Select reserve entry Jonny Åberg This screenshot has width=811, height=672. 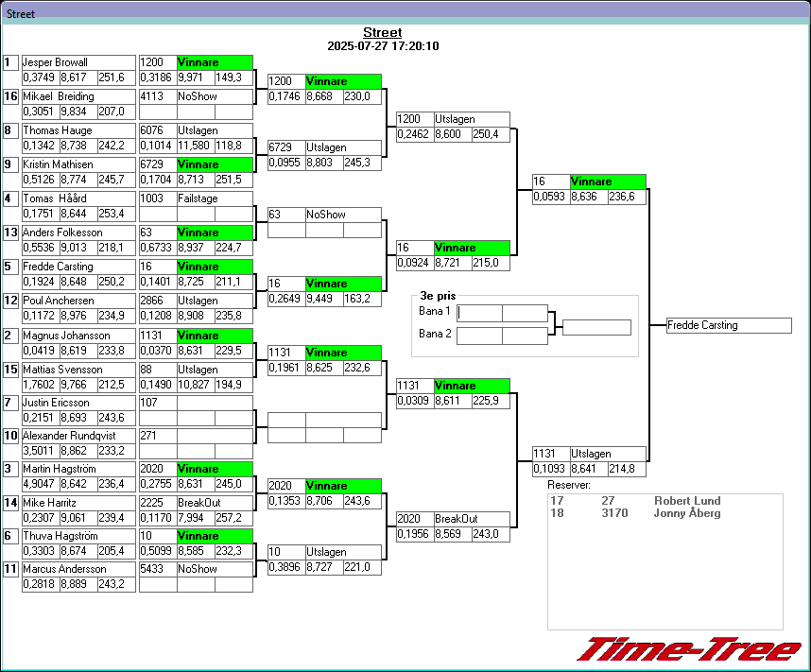point(686,513)
